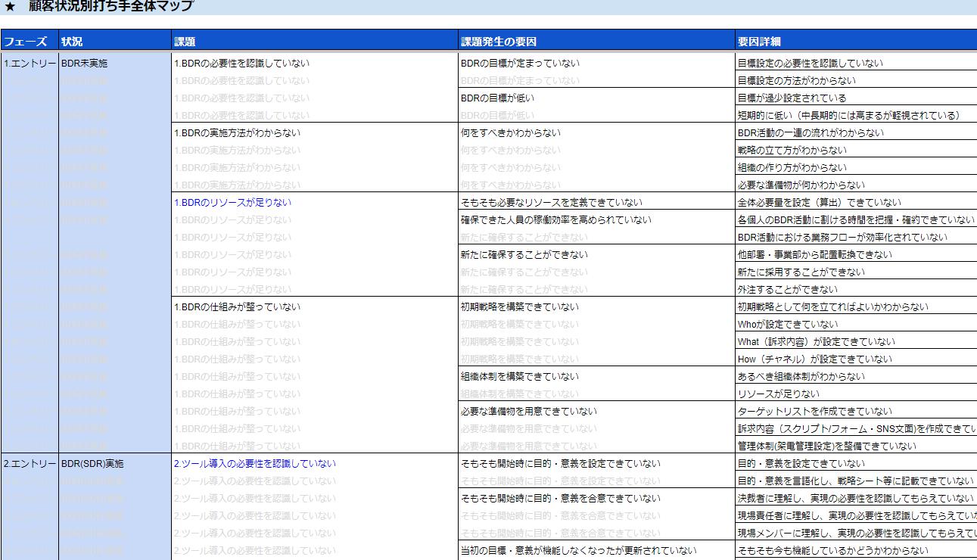Screen dimensions: 977x560
Task: Click cell 初期戦略として何を立てればよいかわからない
Action: [x=856, y=307]
